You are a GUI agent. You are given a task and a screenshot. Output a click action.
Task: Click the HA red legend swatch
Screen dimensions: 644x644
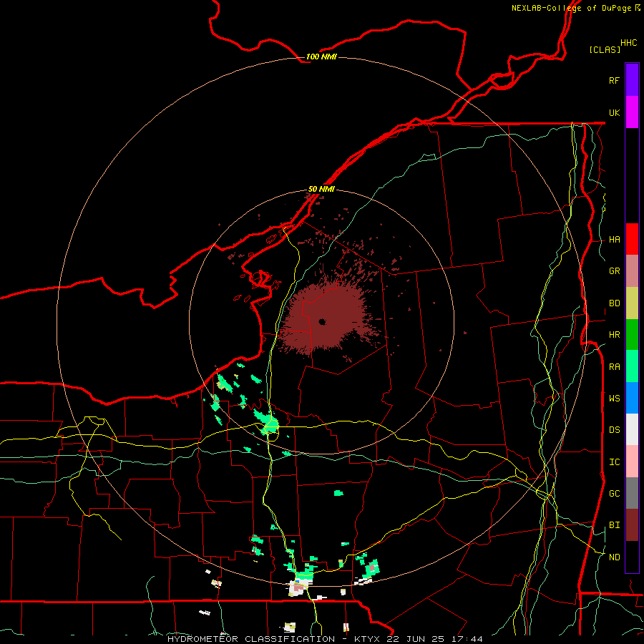click(632, 239)
